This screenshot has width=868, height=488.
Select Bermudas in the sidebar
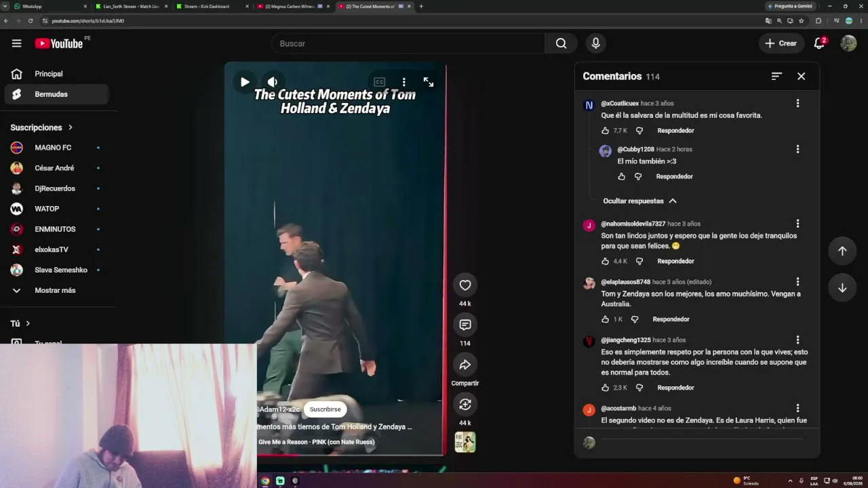(x=56, y=94)
